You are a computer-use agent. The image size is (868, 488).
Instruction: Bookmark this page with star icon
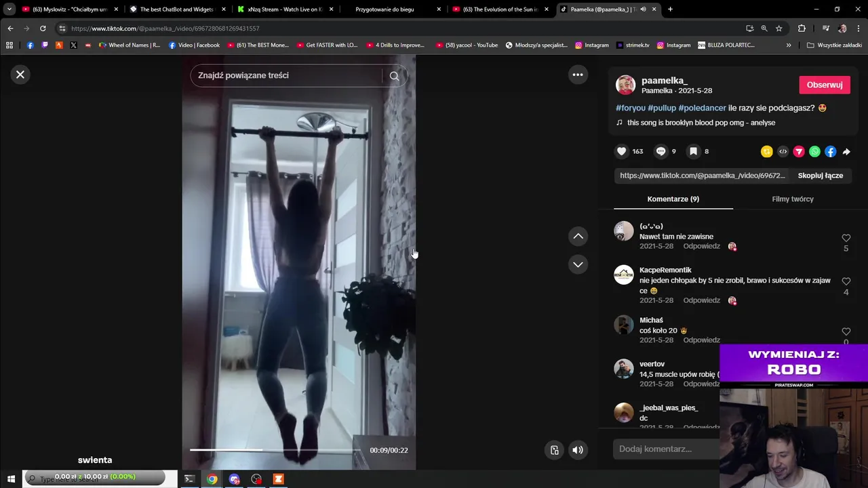click(779, 28)
